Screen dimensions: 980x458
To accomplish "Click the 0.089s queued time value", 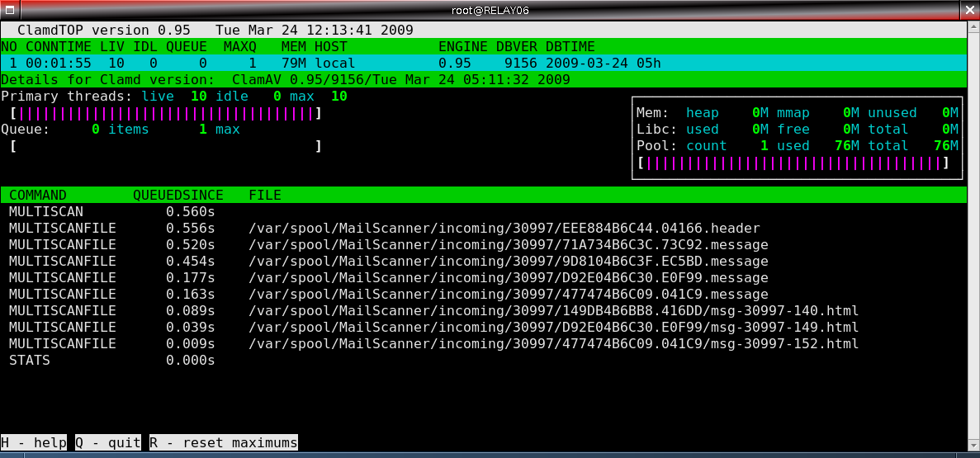I will [191, 310].
